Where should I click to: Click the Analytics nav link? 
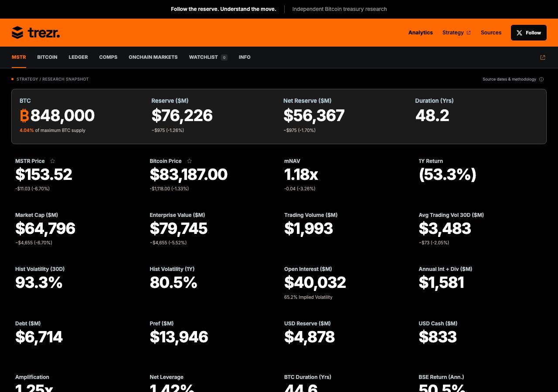tap(421, 33)
